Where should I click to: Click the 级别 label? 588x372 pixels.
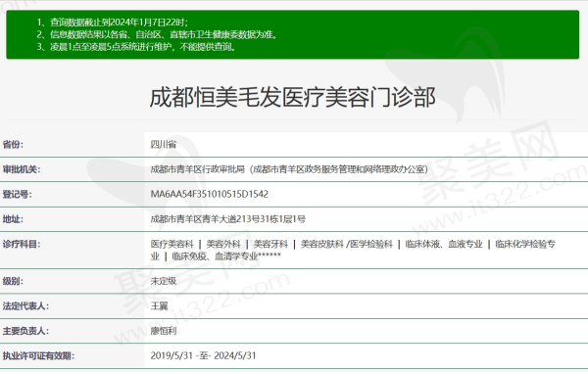pyautogui.click(x=13, y=281)
